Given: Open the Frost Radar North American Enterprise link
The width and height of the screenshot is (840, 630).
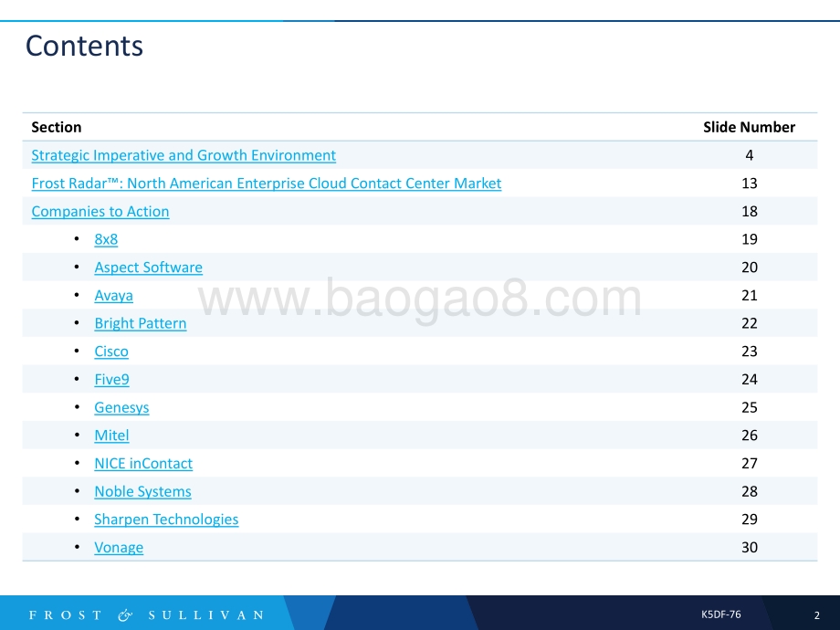Looking at the screenshot, I should click(x=267, y=184).
